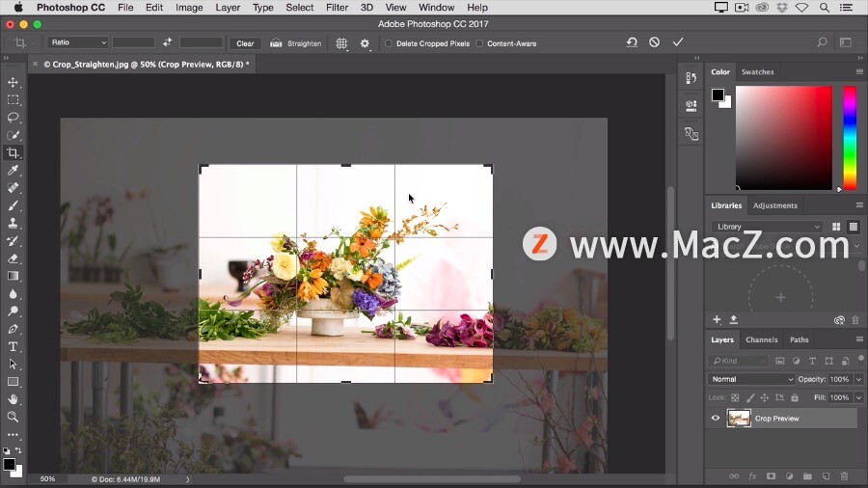The width and height of the screenshot is (868, 488).
Task: Open additional crop settings gear
Action: 365,43
